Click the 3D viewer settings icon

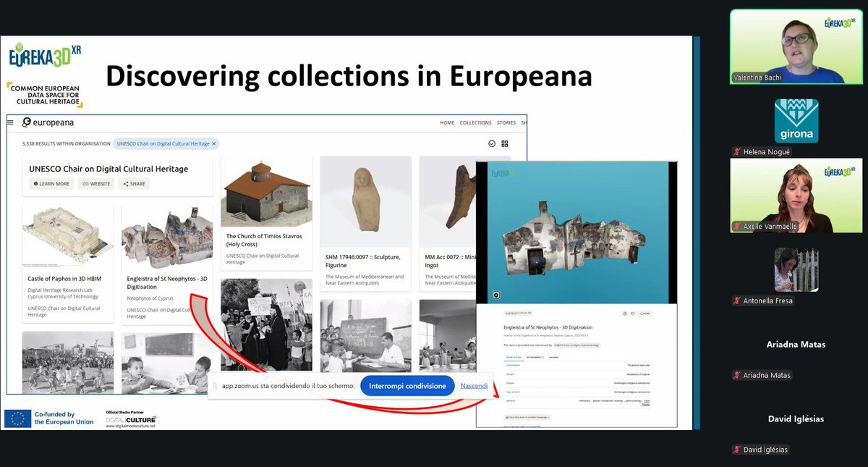click(x=496, y=295)
